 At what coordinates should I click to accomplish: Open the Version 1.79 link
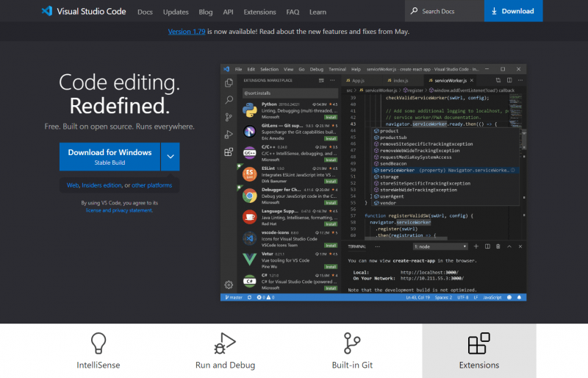(187, 32)
